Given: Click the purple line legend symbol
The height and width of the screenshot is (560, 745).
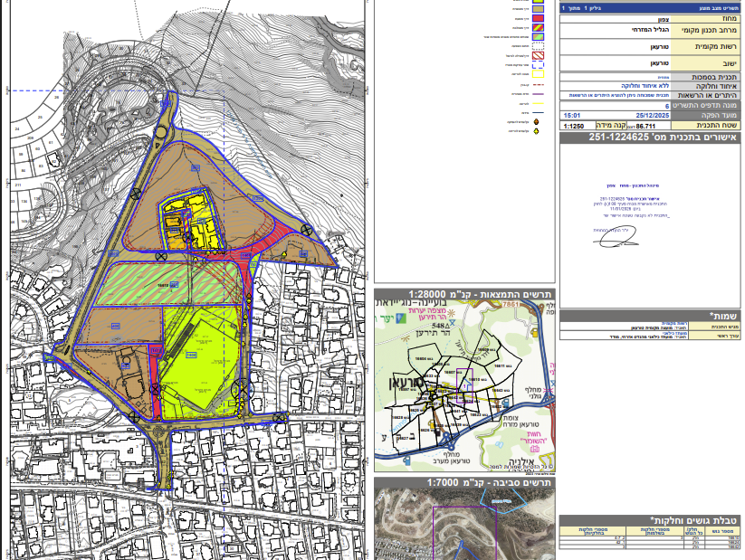Looking at the screenshot, I should tap(538, 93).
